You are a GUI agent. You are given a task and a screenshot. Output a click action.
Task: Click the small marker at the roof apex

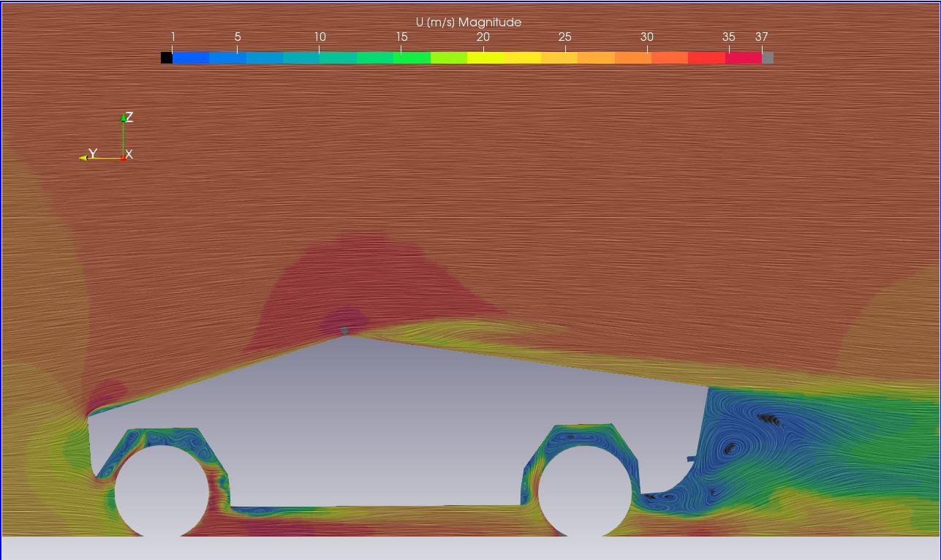(344, 332)
